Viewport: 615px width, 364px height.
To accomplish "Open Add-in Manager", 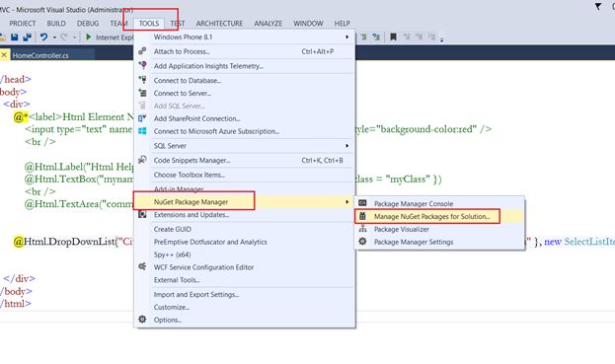I will click(x=245, y=189).
